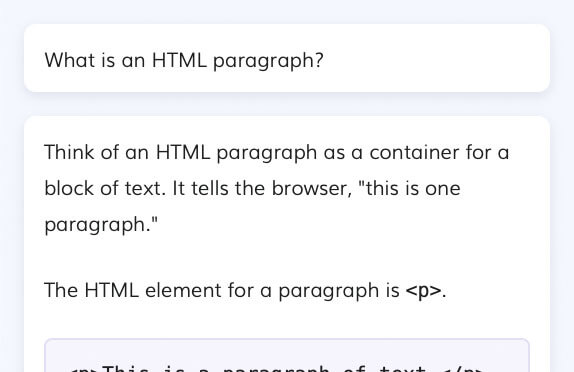
Task: Click the word "HTML" in the answer's first line
Action: click(183, 152)
